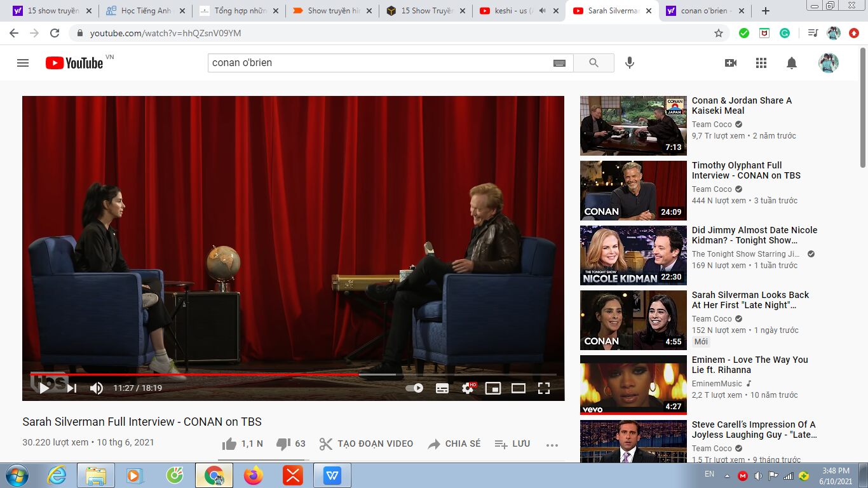Click the EminemMusic channel name
Image resolution: width=868 pixels, height=488 pixels.
point(717,384)
